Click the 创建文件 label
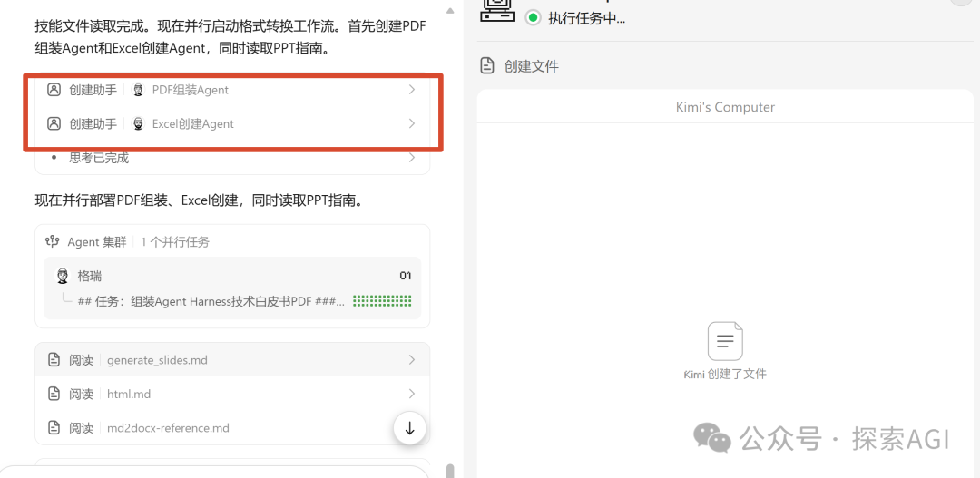The image size is (980, 478). (531, 66)
